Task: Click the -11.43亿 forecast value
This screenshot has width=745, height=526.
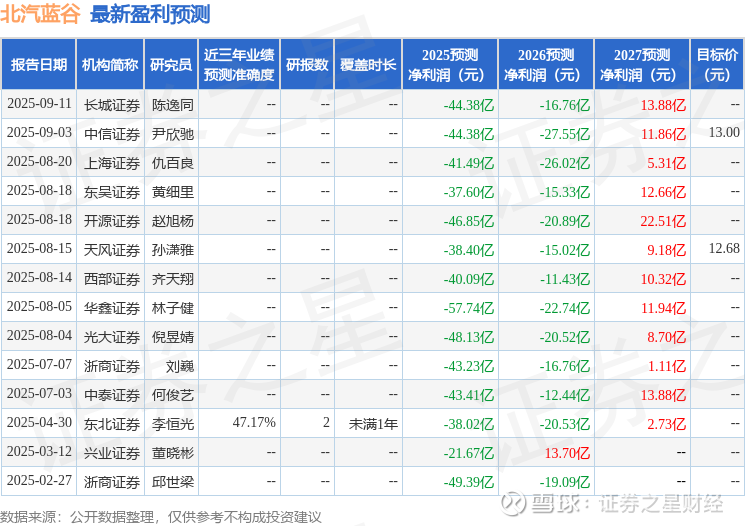Action: tap(564, 279)
